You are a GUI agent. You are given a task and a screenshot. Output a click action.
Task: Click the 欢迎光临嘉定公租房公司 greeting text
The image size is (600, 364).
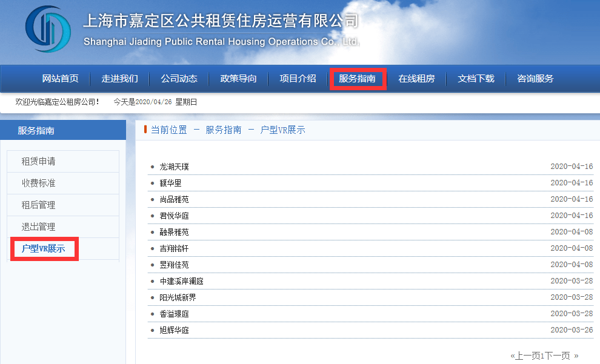[x=57, y=102]
